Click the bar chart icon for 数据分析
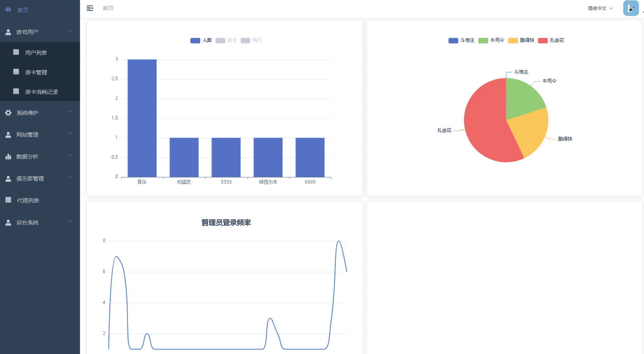The width and height of the screenshot is (644, 354). 8,157
